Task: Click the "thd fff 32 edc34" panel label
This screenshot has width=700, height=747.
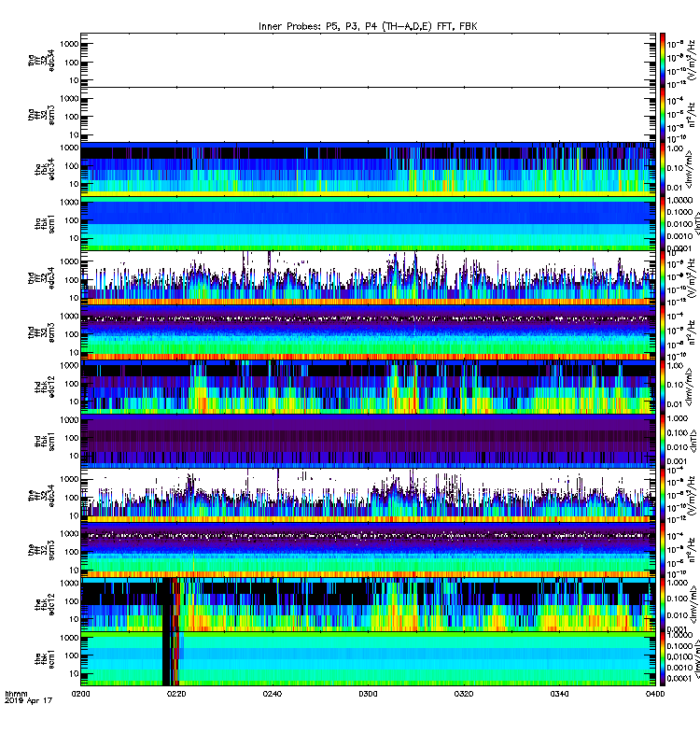Action: coord(41,278)
